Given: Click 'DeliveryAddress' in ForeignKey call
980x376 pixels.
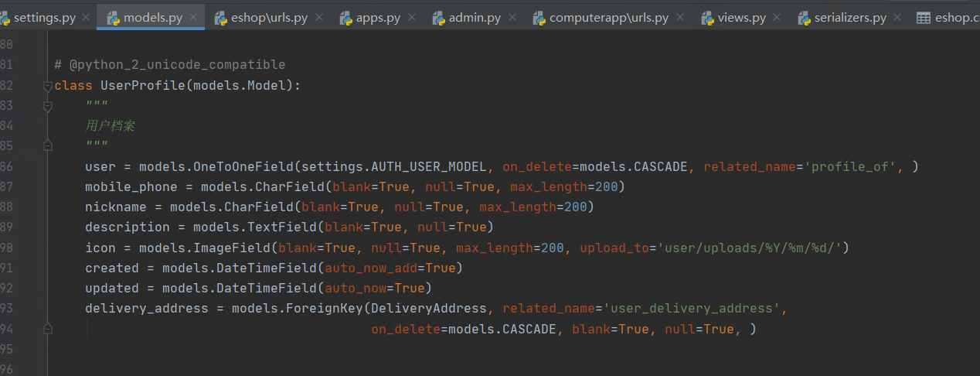Looking at the screenshot, I should (x=429, y=308).
